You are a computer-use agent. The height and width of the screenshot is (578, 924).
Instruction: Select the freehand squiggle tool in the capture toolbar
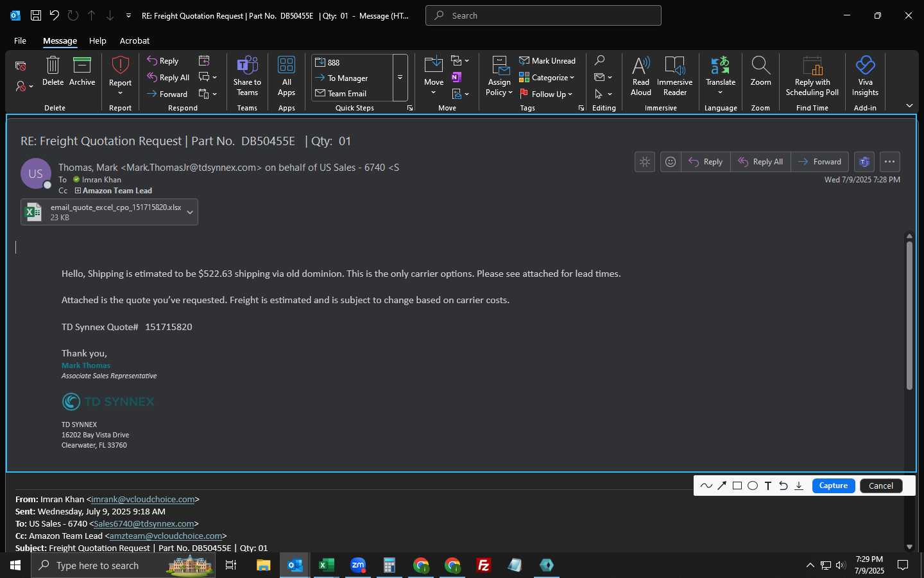[706, 486]
